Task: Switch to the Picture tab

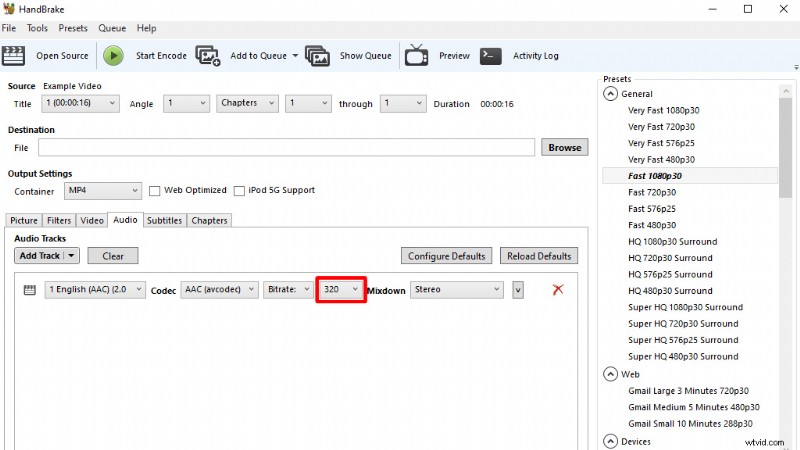Action: coord(24,220)
